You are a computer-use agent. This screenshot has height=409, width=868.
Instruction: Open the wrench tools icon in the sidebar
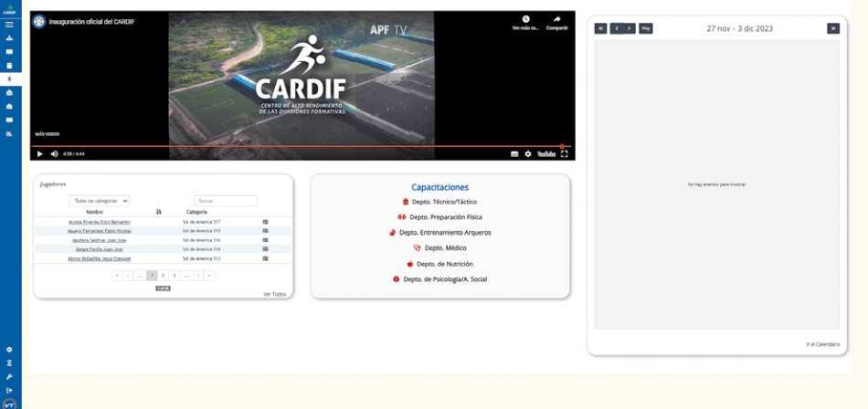coord(9,377)
